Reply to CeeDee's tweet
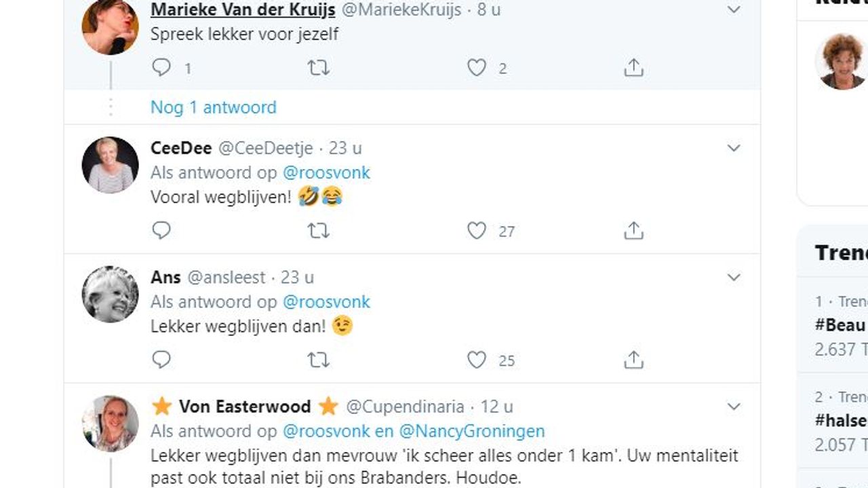This screenshot has height=488, width=868. coord(160,230)
